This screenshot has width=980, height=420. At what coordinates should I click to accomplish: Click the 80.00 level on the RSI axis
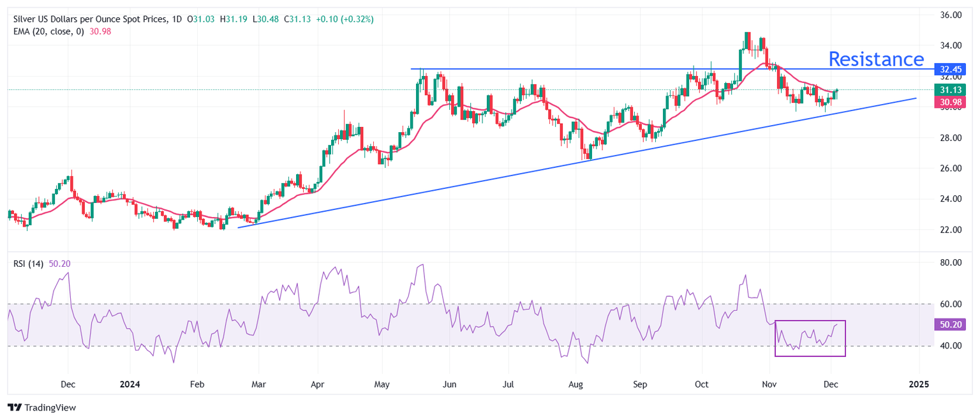point(946,262)
